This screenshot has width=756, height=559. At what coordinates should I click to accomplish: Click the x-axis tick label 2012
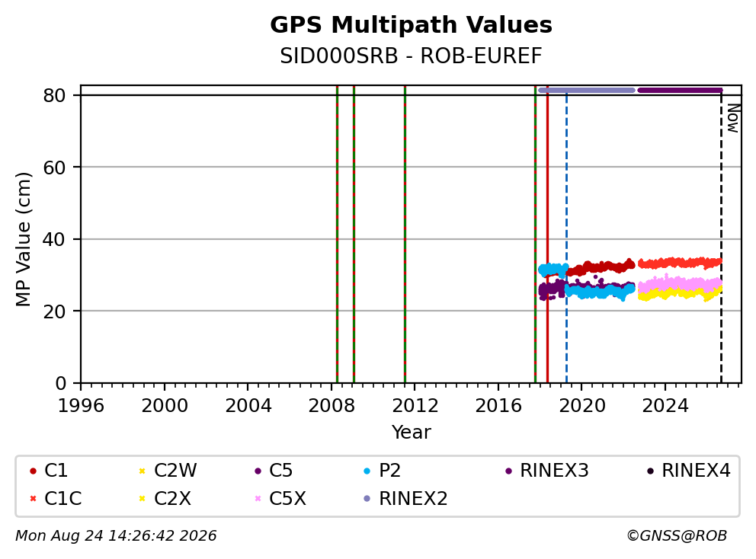415,406
